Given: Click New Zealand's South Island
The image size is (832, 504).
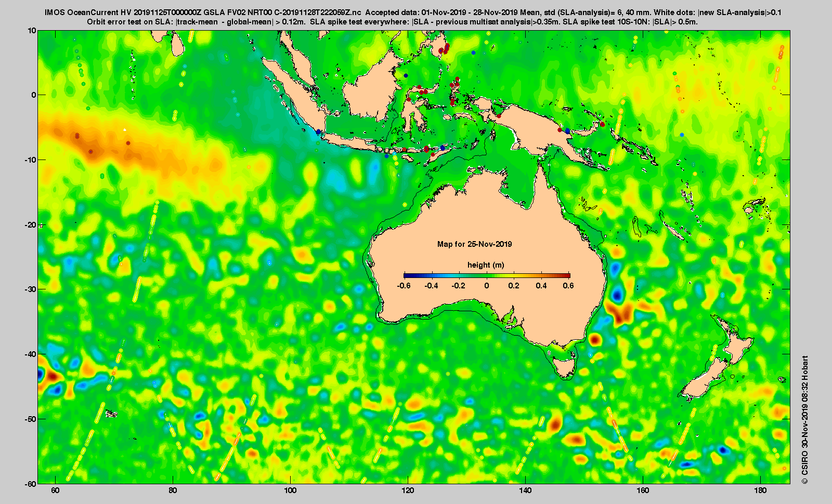Looking at the screenshot, I should pos(703,381).
